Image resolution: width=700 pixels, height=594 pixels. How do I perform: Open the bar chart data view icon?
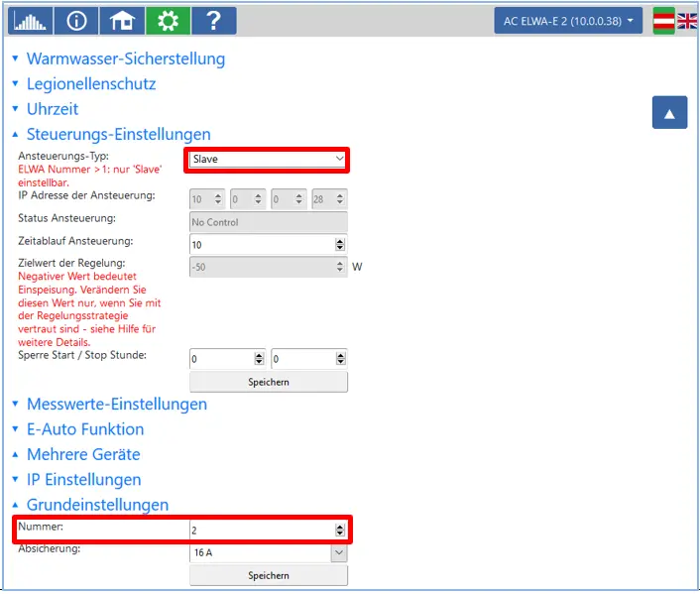coord(31,21)
